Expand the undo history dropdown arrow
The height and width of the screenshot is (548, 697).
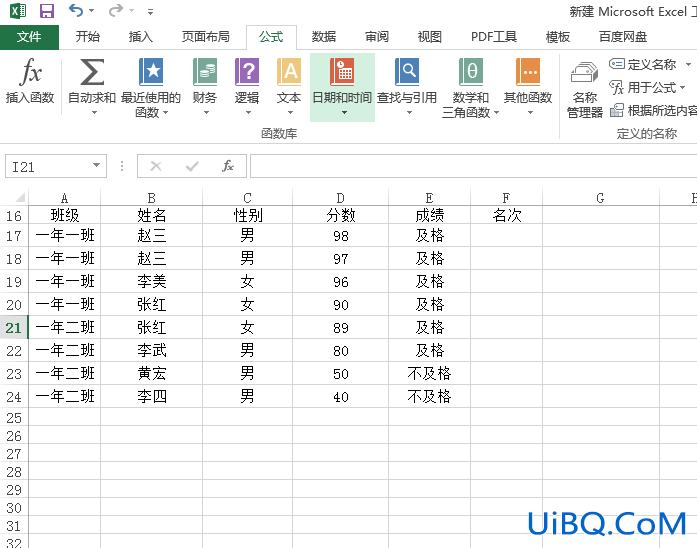92,10
